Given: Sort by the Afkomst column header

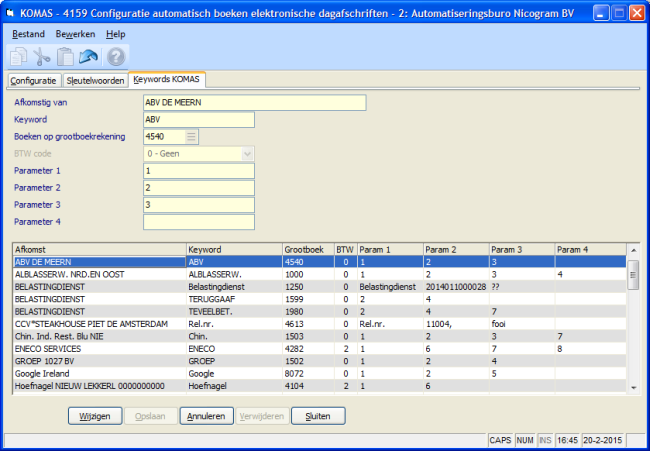Looking at the screenshot, I should click(x=99, y=250).
